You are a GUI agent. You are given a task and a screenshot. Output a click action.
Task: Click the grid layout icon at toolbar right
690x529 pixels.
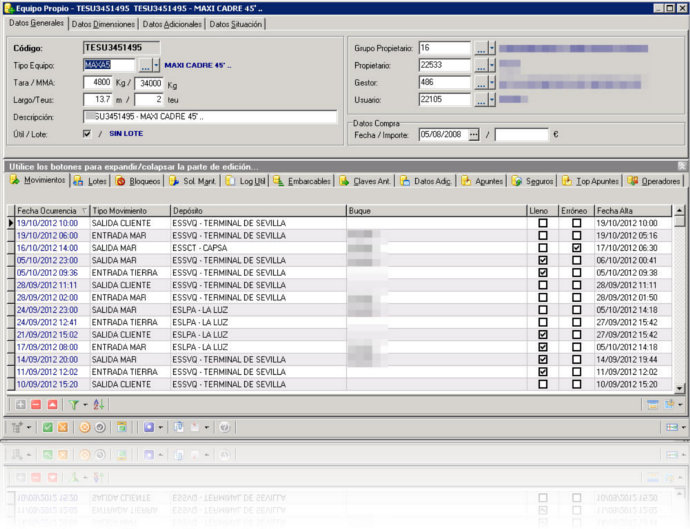click(x=672, y=427)
